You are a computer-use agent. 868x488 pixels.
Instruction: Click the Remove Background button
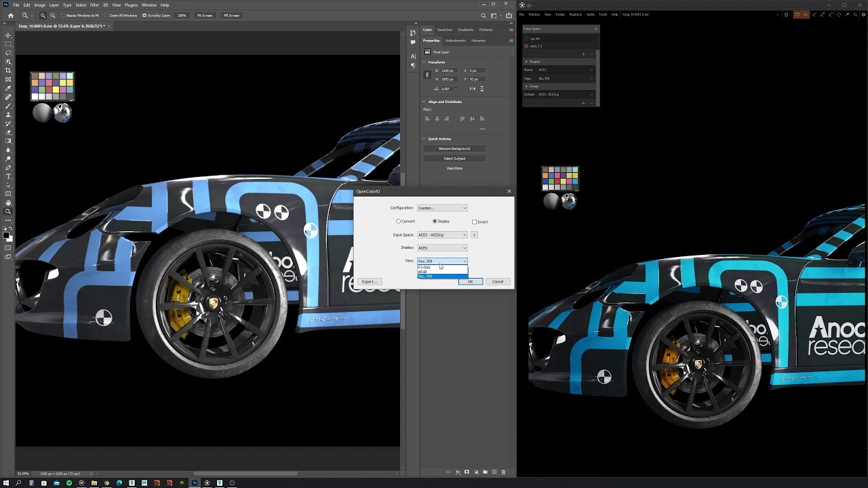[x=454, y=148]
